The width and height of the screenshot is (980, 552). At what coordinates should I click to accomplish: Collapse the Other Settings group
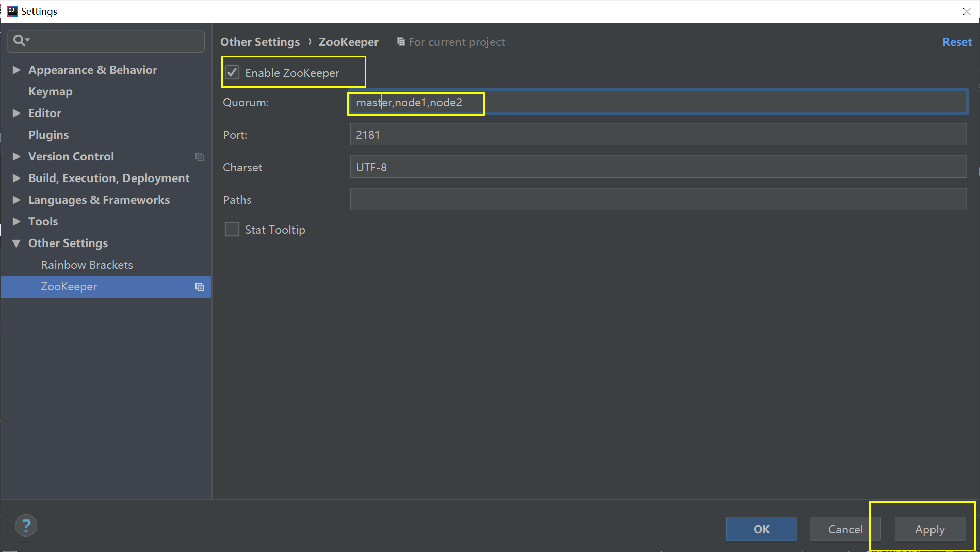coord(17,243)
